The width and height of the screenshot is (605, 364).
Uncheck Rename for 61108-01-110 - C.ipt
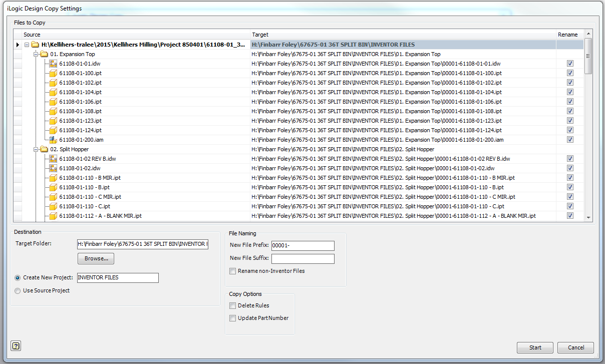point(570,206)
